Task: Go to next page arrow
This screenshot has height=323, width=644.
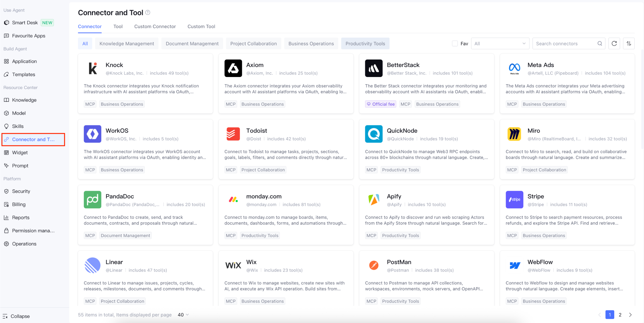Action: tap(630, 315)
